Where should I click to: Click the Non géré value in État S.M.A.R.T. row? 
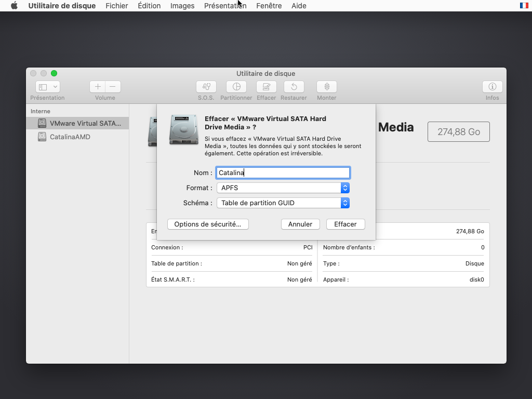coord(300,280)
